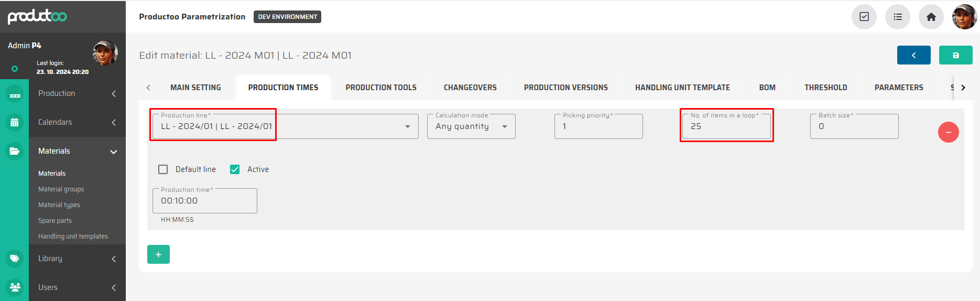This screenshot has width=980, height=301.
Task: Click the Production time input field
Action: [x=204, y=201]
